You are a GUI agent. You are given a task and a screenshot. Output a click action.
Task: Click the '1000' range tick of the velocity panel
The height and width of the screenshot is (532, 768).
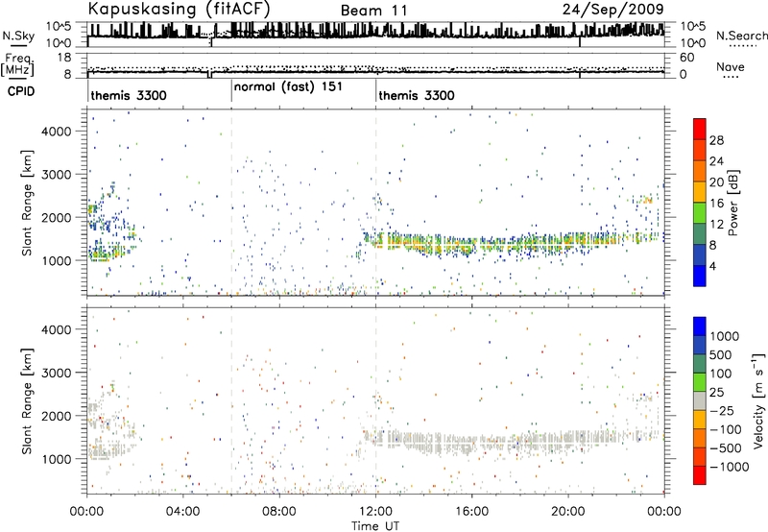click(56, 459)
